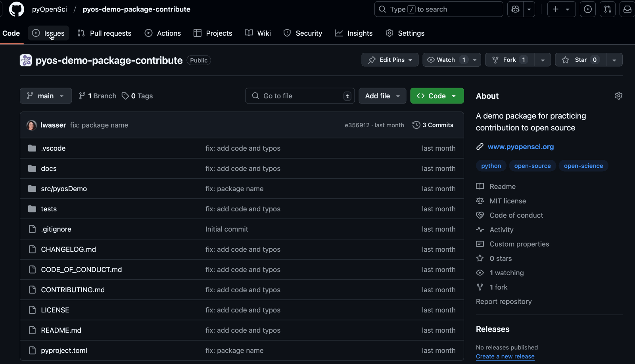Open the src/pyosDemo folder
Screen dimensions: 635x364
pos(64,189)
